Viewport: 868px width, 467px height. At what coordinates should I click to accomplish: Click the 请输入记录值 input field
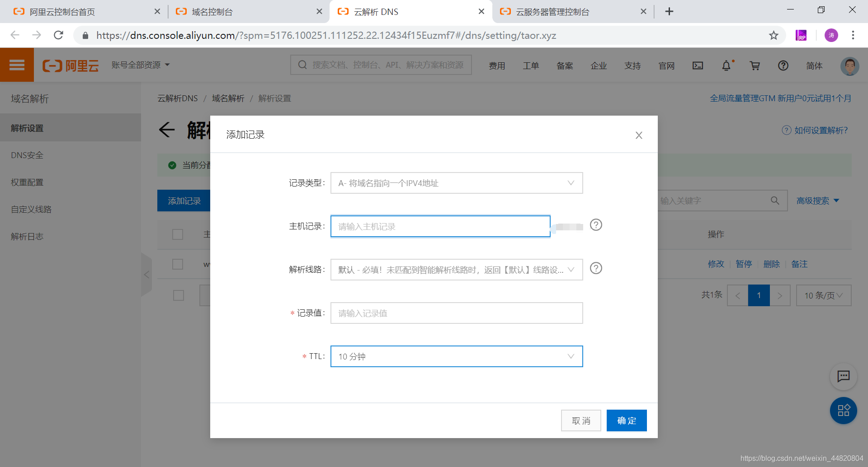(x=456, y=313)
